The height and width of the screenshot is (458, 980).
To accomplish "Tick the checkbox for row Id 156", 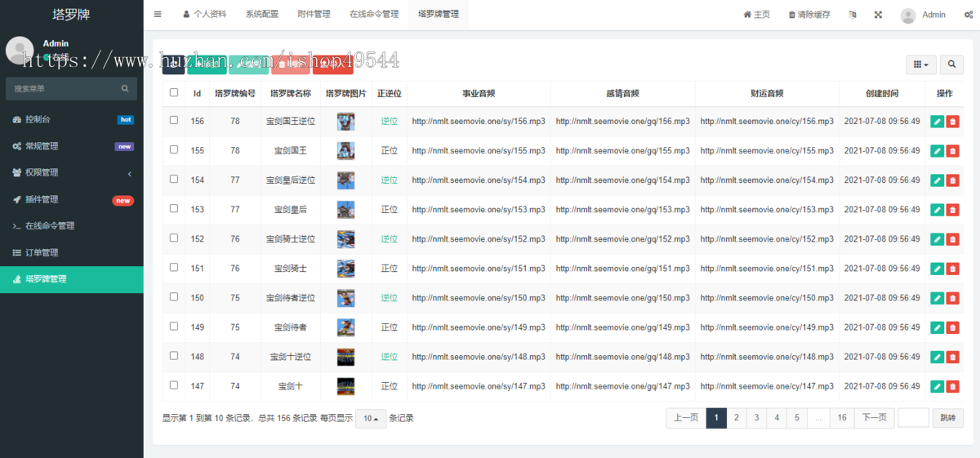I will coord(174,120).
